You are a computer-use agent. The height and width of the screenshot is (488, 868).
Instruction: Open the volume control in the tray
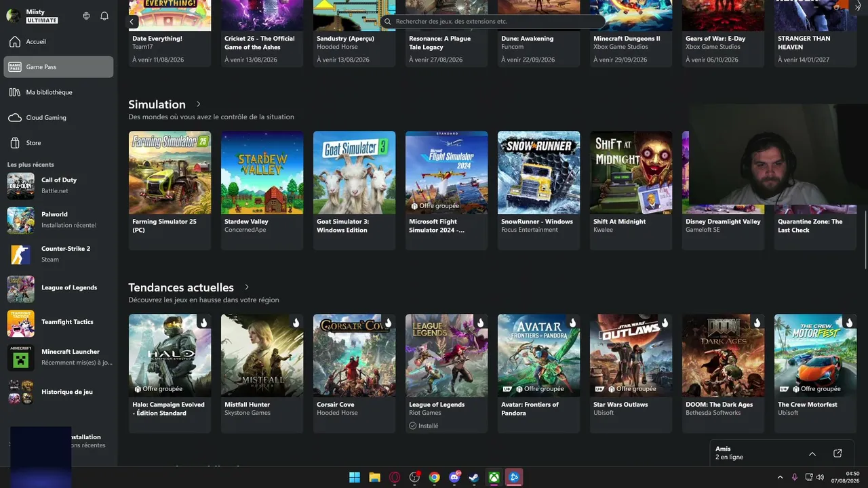(x=821, y=477)
